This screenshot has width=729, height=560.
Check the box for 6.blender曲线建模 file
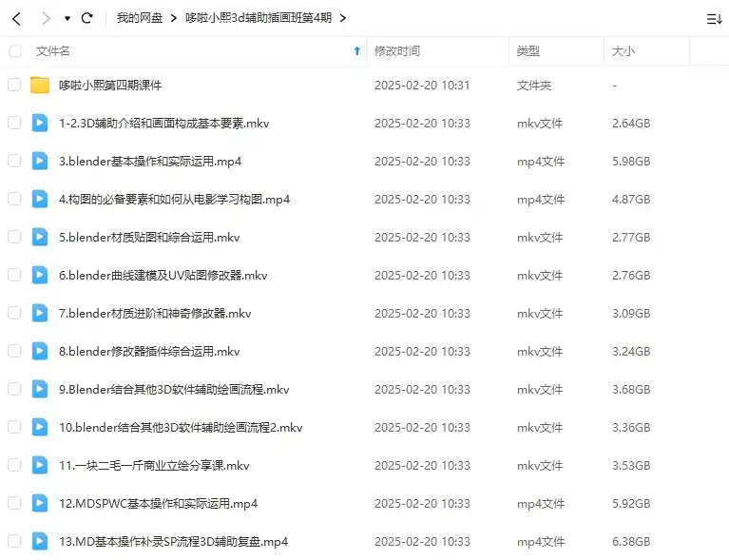tap(14, 275)
